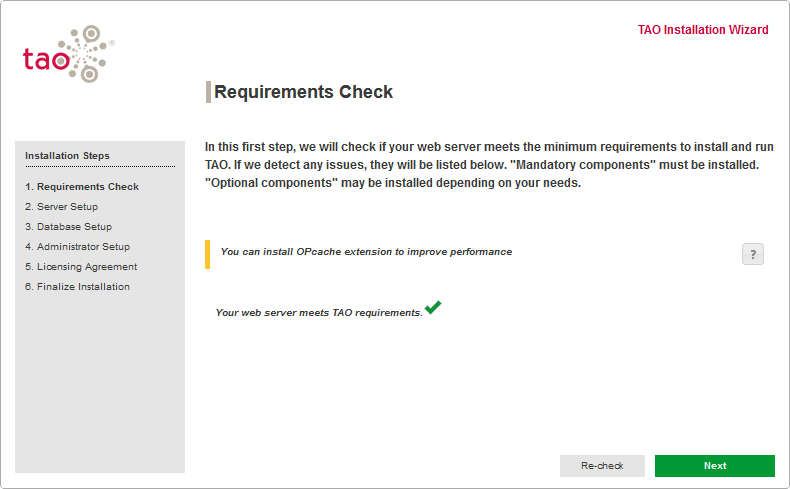Open the Database Setup step
790x489 pixels.
click(x=68, y=227)
